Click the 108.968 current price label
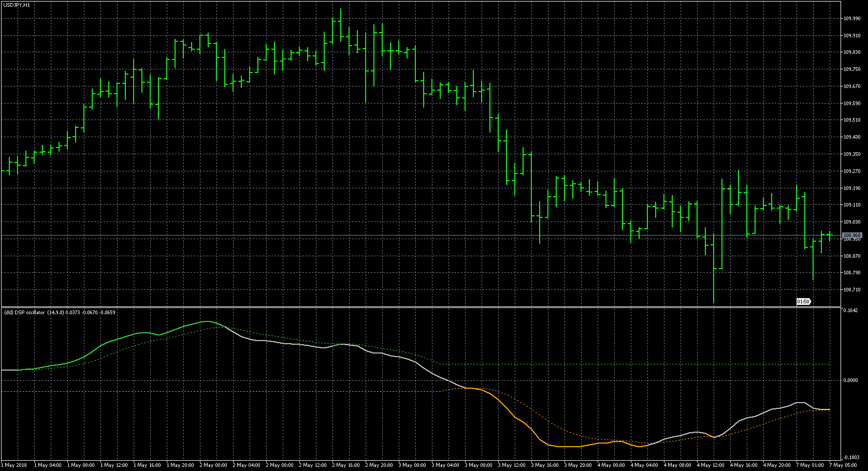This screenshot has height=471, width=868. [851, 236]
